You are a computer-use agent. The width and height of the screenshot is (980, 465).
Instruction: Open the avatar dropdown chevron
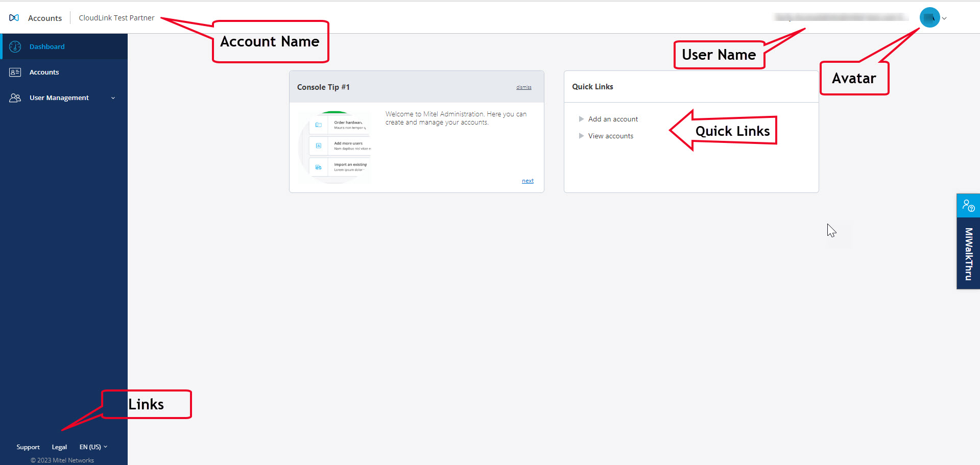(945, 18)
